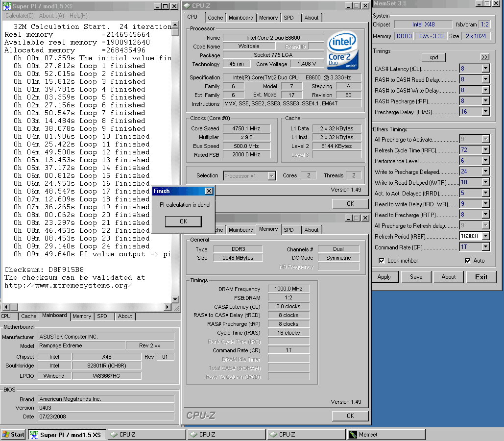Open RAS# to CAS# Read Delay dropdown
The image size is (504, 441).
(486, 79)
